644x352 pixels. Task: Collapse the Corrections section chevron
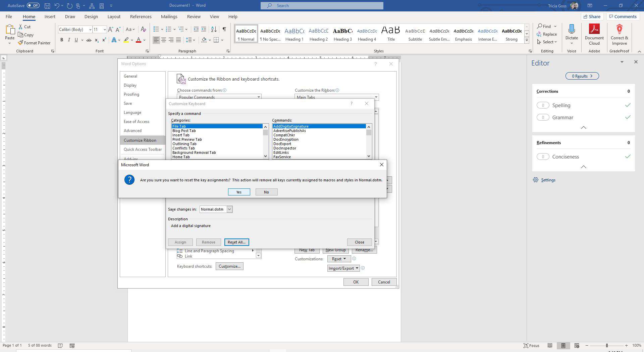pos(584,128)
